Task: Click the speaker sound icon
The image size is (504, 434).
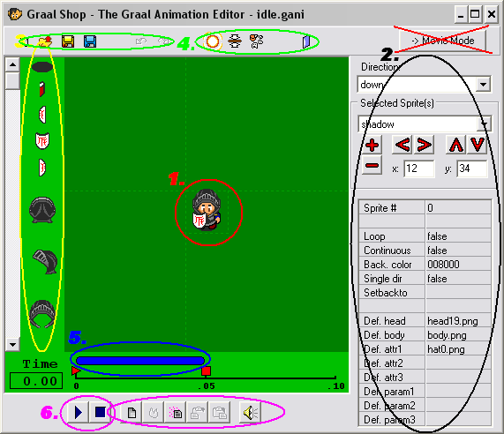Action: click(x=251, y=412)
